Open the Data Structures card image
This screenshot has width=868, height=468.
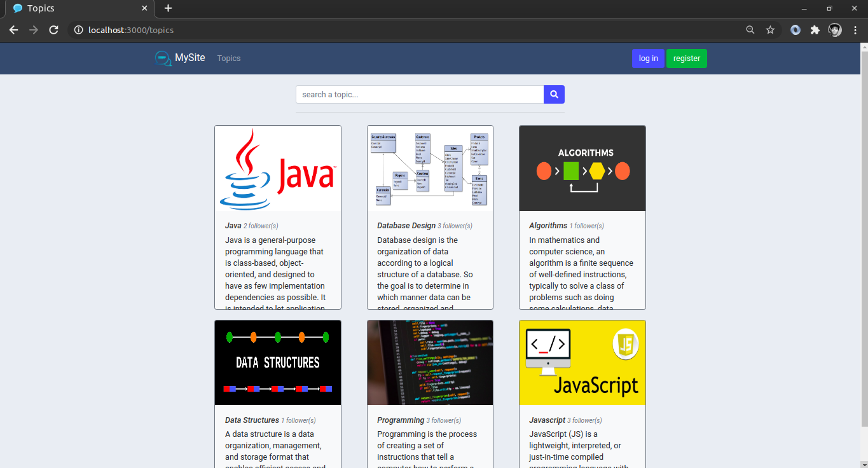pos(278,362)
